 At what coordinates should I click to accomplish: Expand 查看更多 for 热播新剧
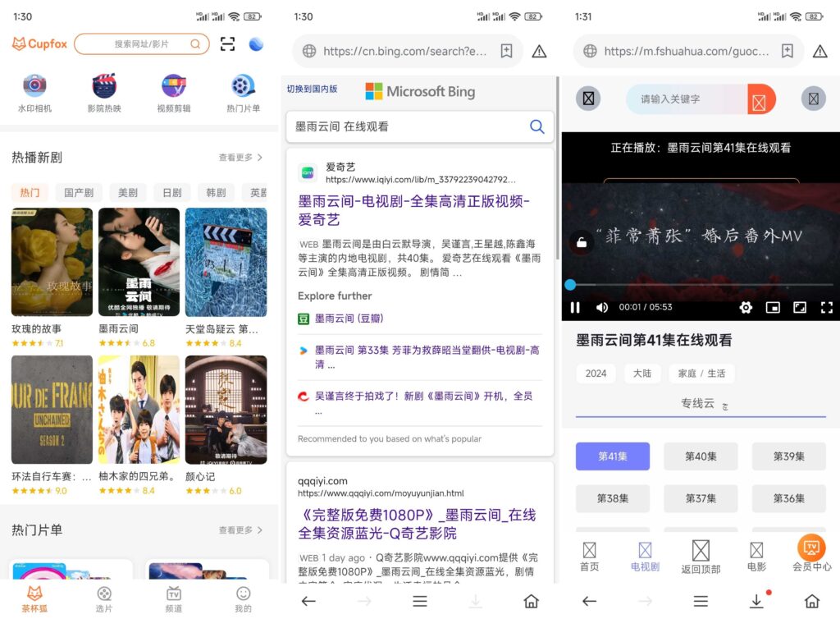pyautogui.click(x=240, y=158)
